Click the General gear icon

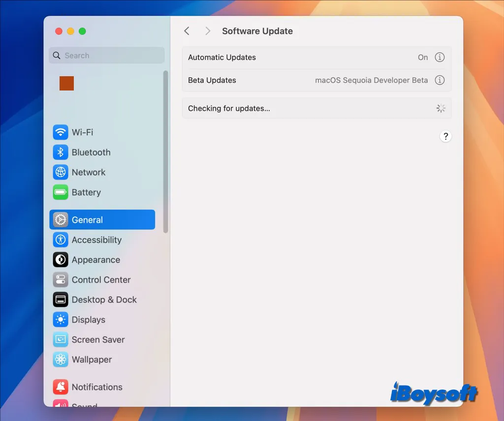[61, 220]
